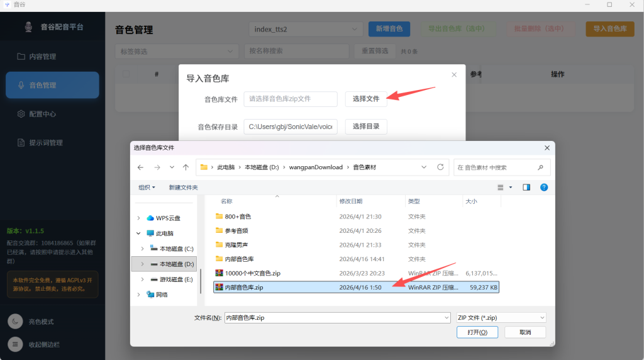Expand the WPS云盘 tree node
Screen dimensions: 644x360
pyautogui.click(x=139, y=218)
